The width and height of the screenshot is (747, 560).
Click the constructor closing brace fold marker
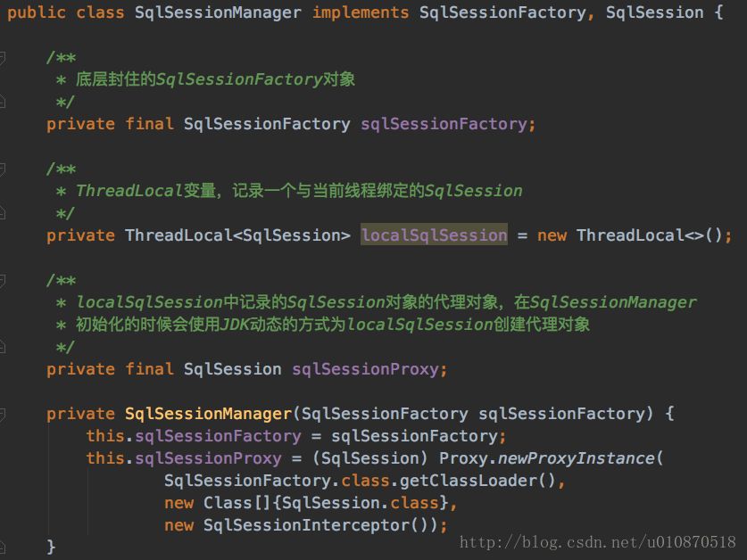pyautogui.click(x=2, y=548)
